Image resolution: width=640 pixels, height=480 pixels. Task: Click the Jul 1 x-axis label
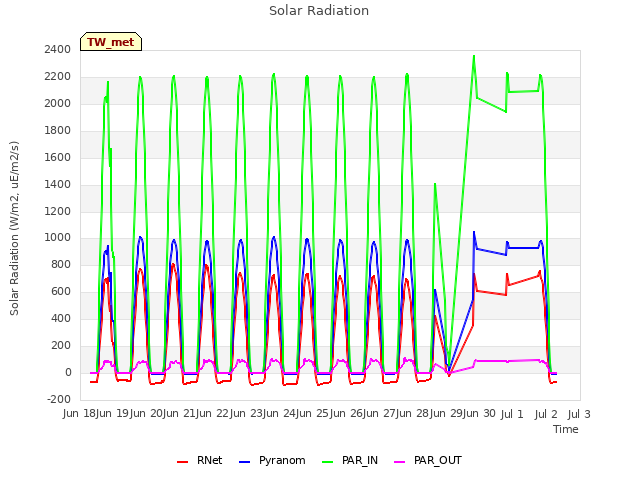tap(512, 414)
